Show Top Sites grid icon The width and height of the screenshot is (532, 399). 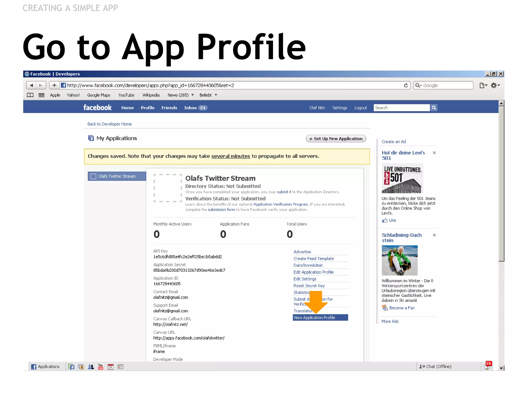tap(41, 95)
